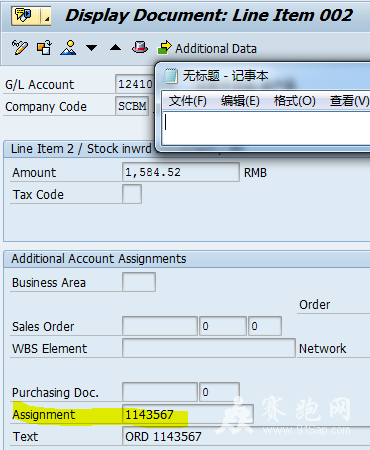This screenshot has width=370, height=450.
Task: Click the Purchasing Doc. item field
Action: point(219,392)
